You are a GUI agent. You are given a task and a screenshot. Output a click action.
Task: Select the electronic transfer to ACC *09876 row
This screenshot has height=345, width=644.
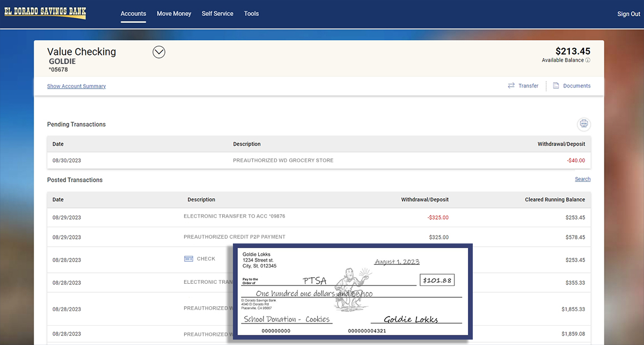pyautogui.click(x=319, y=217)
